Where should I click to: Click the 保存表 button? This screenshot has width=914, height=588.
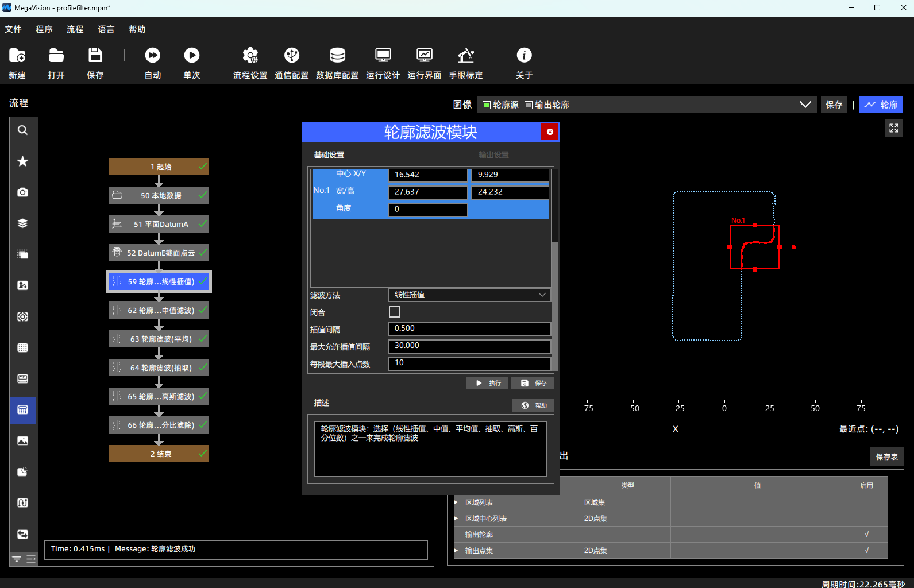click(x=887, y=457)
